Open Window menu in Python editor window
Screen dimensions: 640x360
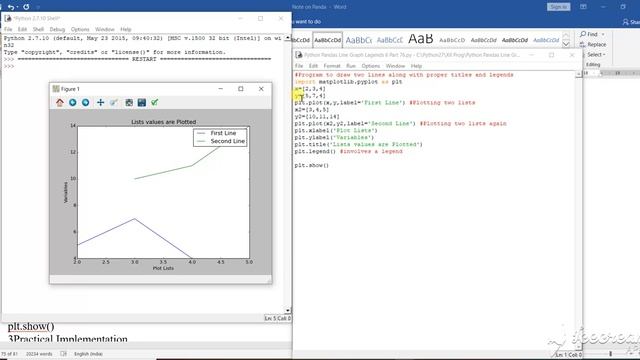coord(396,66)
